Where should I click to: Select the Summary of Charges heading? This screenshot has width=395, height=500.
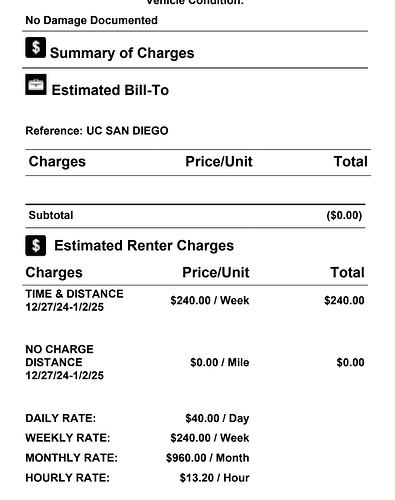(122, 53)
